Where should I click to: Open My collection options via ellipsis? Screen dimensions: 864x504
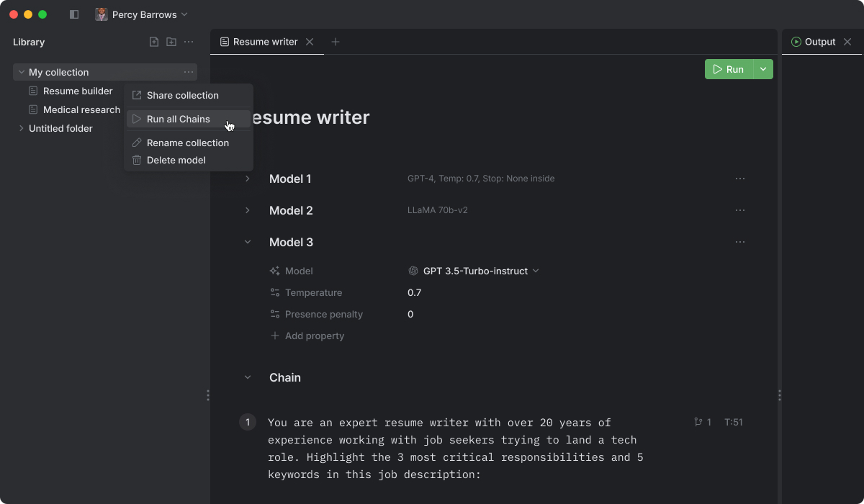188,72
